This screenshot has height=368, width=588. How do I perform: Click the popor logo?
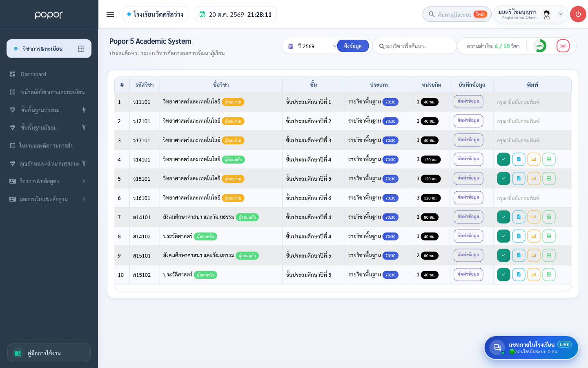49,15
